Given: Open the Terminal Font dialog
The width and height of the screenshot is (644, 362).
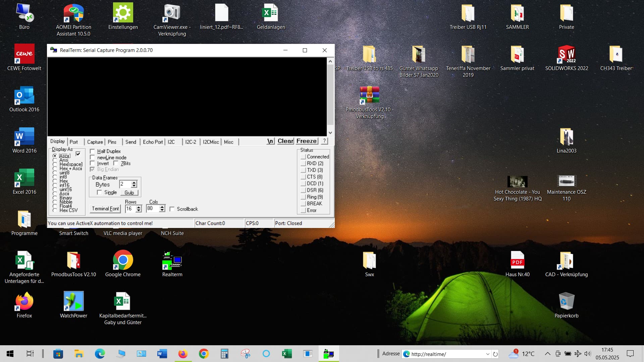Looking at the screenshot, I should 105,209.
